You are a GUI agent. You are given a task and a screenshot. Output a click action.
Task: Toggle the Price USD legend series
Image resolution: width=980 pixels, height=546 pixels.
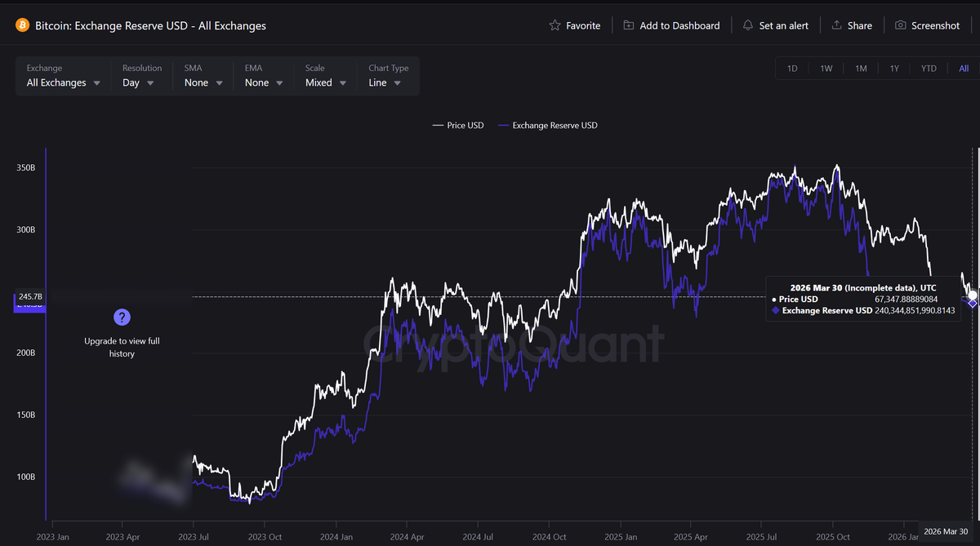459,126
